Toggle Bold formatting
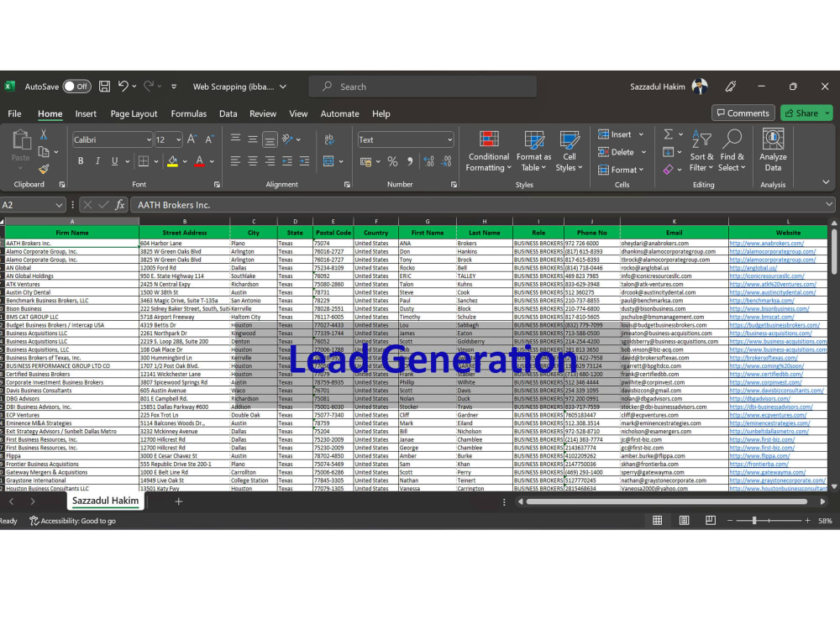The width and height of the screenshot is (840, 630). pyautogui.click(x=81, y=161)
